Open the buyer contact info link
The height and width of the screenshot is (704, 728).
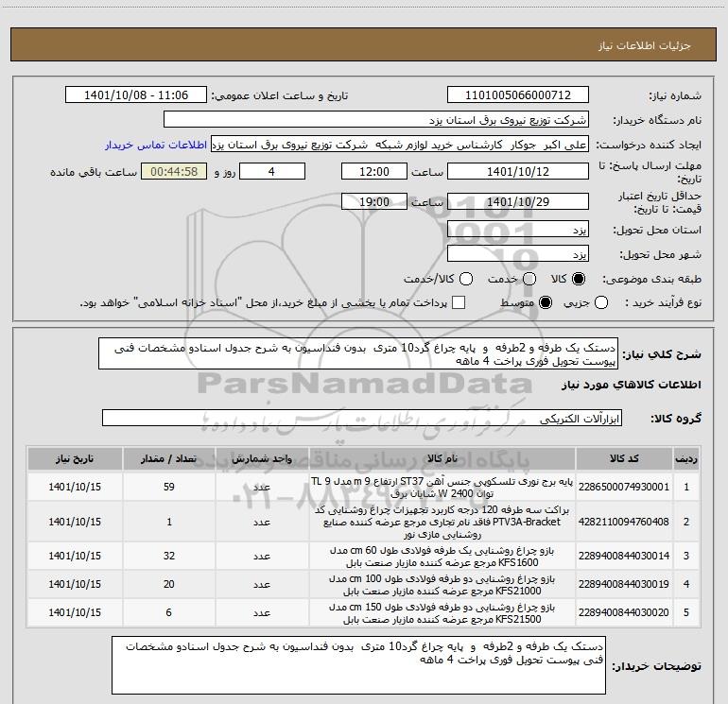[x=156, y=145]
